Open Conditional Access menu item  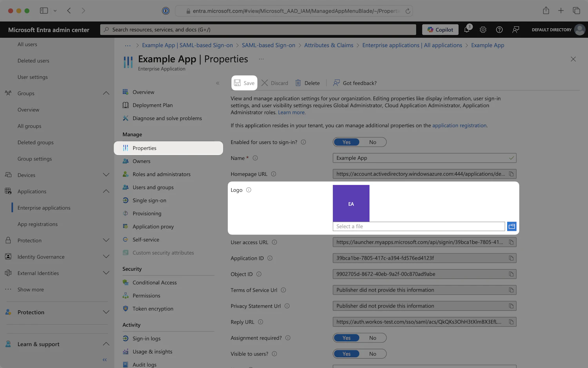(154, 282)
